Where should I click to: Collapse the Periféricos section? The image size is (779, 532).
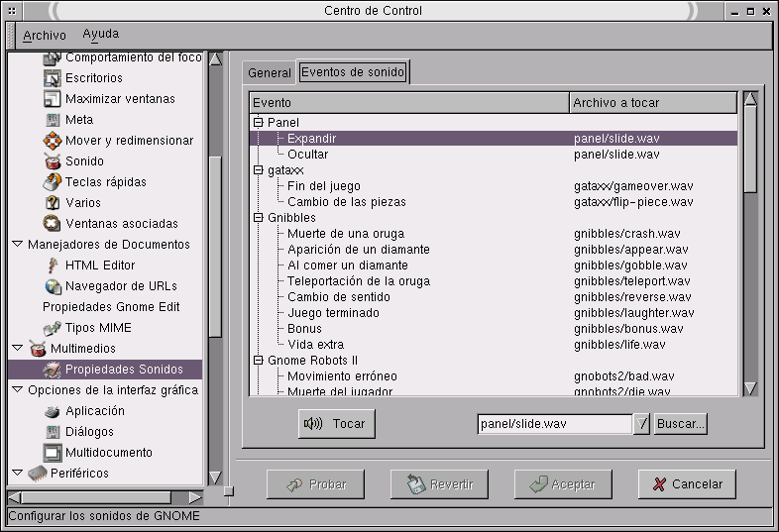pyautogui.click(x=18, y=473)
